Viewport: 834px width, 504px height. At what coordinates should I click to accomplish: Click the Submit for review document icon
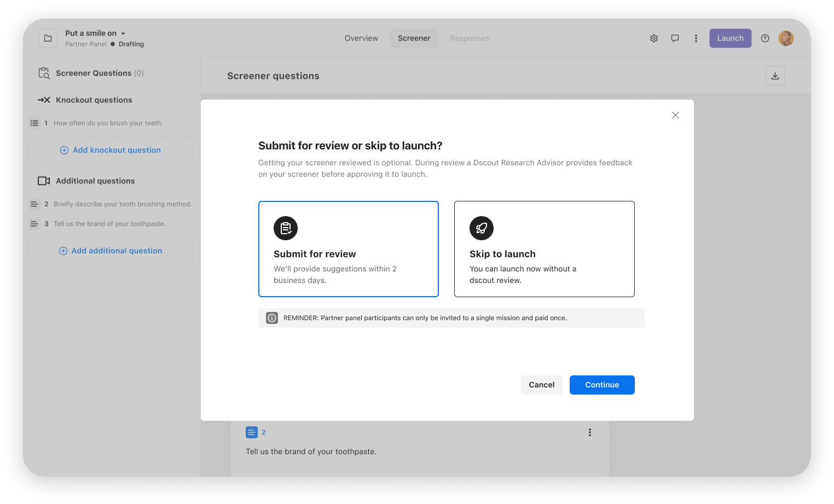[285, 228]
